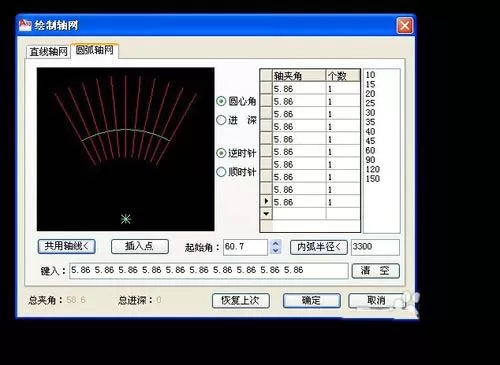
Task: Click the 清空 button
Action: (x=375, y=271)
